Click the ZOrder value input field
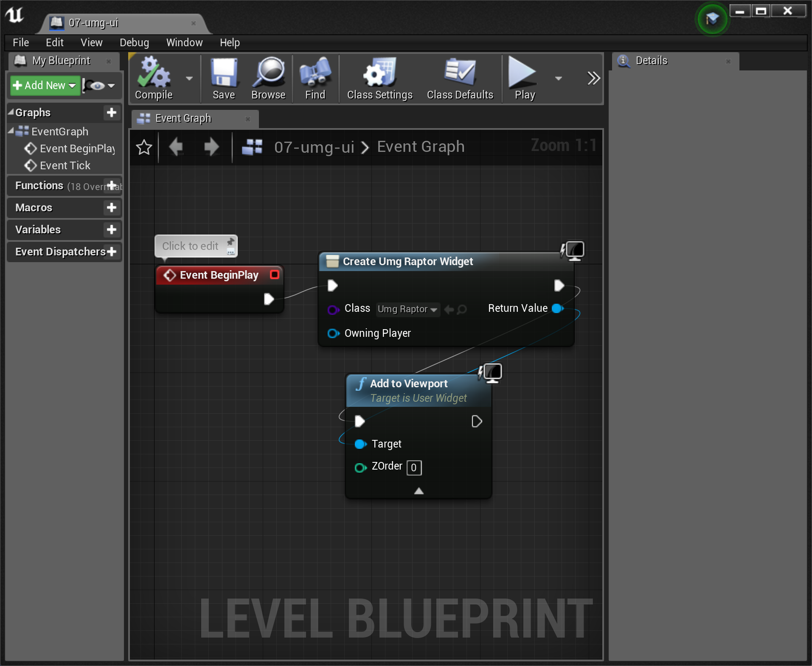This screenshot has height=666, width=812. pyautogui.click(x=414, y=467)
